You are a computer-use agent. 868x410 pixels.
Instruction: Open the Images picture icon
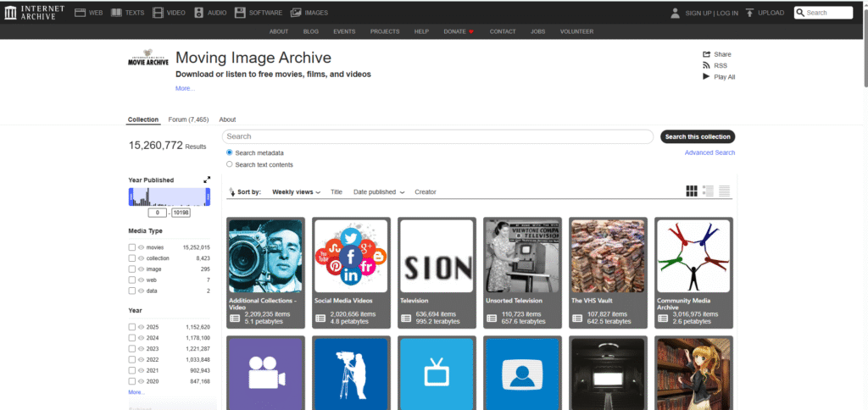pyautogui.click(x=296, y=12)
